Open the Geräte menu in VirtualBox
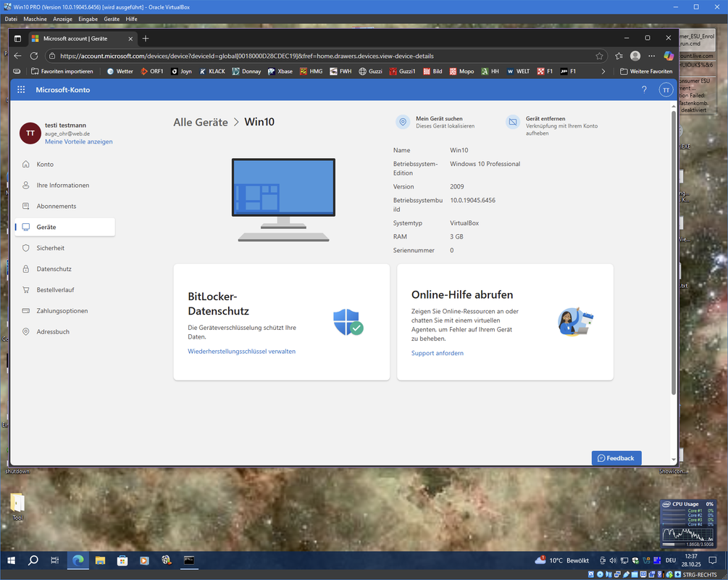 pos(112,19)
